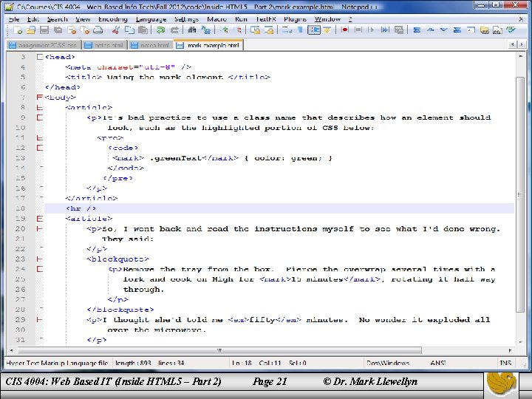Open the File menu
Viewport: 532px width, 399px height.
tap(14, 19)
